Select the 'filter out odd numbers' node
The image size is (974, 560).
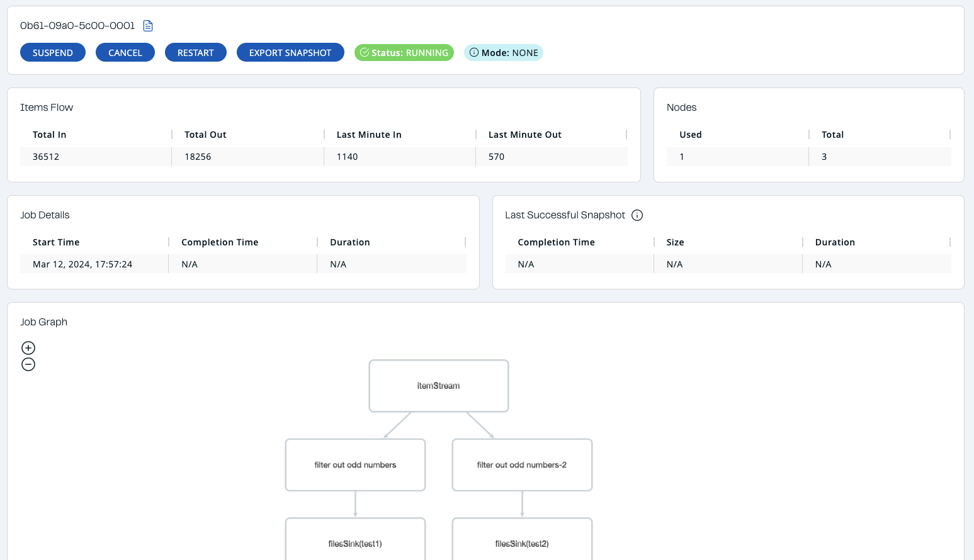click(355, 465)
